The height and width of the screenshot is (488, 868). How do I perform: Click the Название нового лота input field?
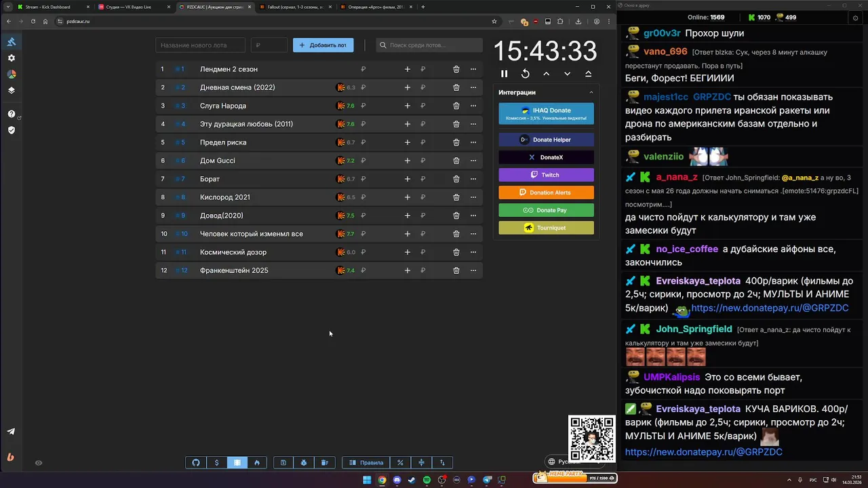pos(201,45)
